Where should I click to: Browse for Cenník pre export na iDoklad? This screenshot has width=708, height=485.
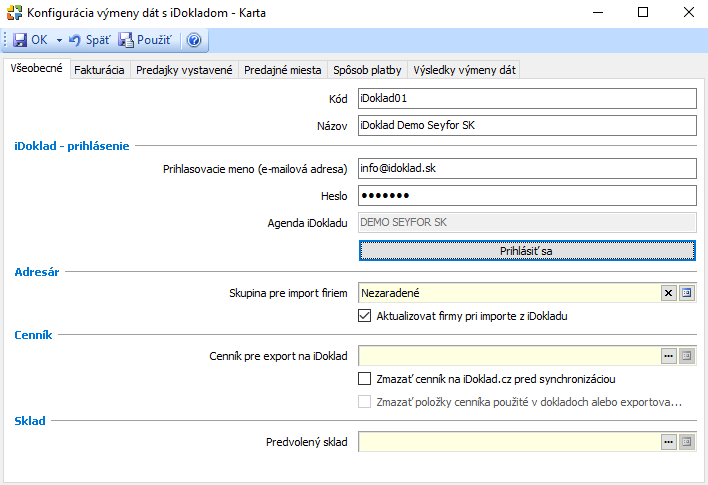coord(668,356)
